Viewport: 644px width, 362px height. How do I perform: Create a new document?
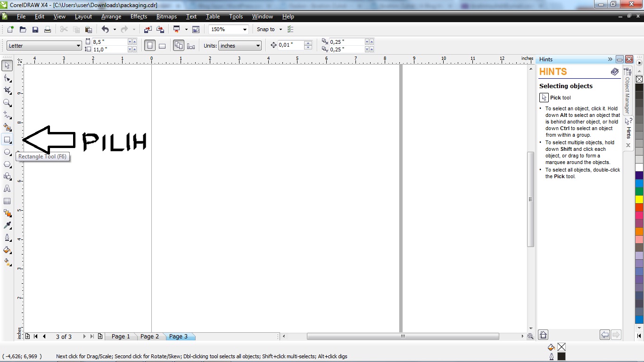point(10,29)
